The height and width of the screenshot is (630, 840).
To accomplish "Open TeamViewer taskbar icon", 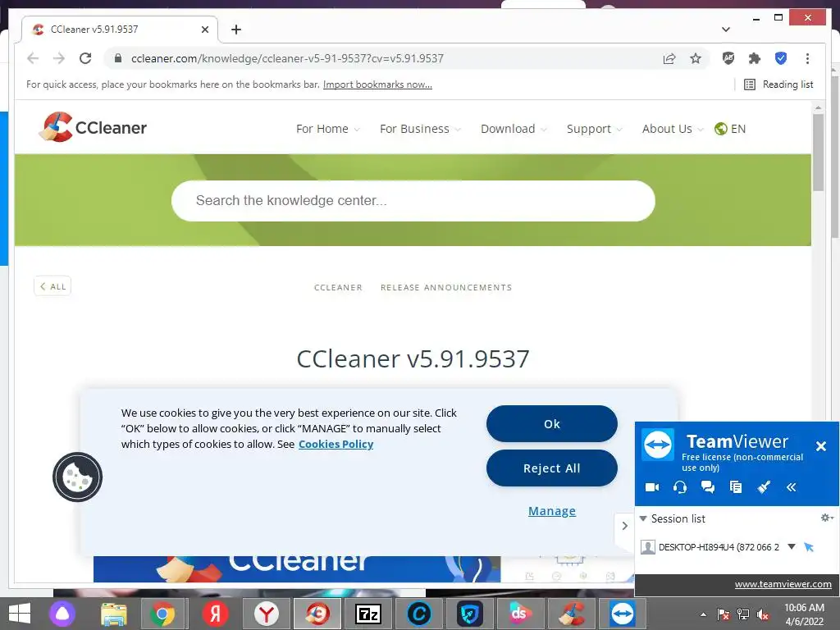I will [622, 614].
